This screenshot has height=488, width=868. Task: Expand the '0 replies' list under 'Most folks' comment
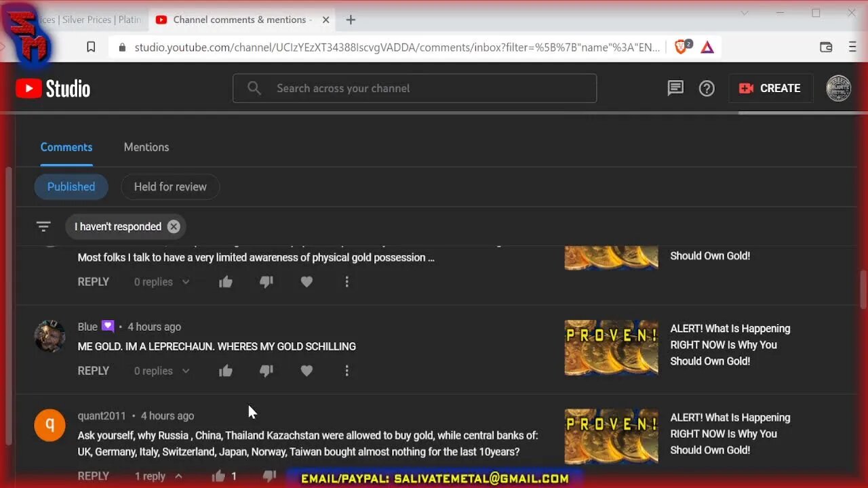[x=162, y=282]
